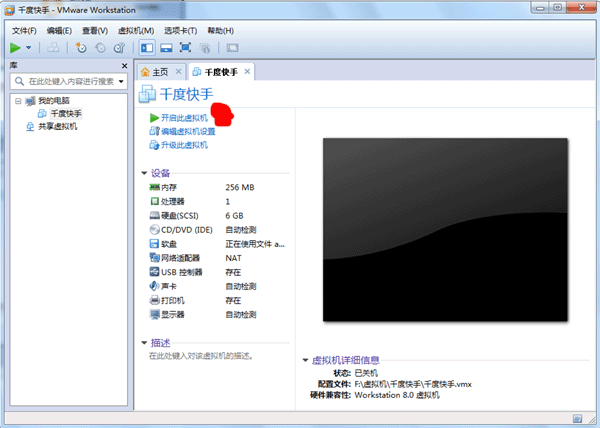Enter full screen mode via toolbar icon
Viewport: 600px width, 428px height.
coord(184,47)
